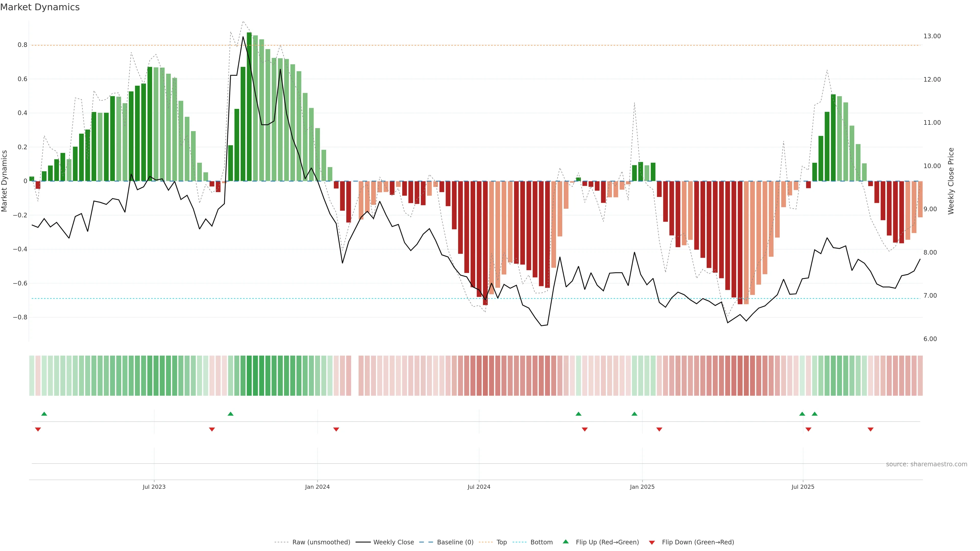Click the Market Dynamics chart title
This screenshot has height=551, width=980.
[x=40, y=7]
